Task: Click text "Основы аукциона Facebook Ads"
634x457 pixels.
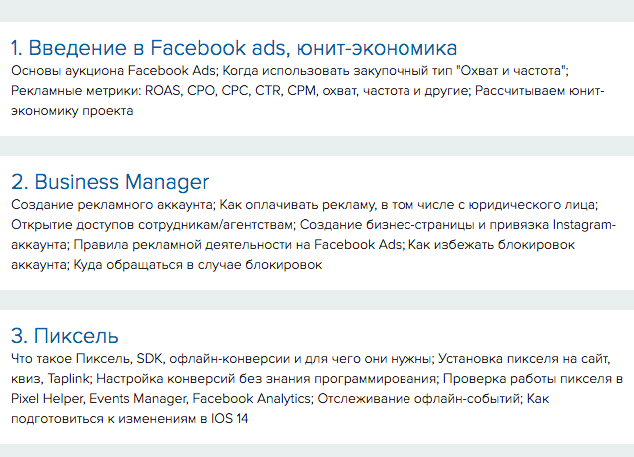Action: tap(113, 71)
